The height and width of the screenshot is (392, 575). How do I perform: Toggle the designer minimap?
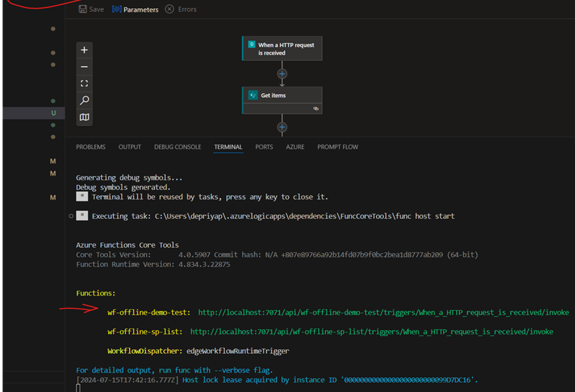point(84,117)
